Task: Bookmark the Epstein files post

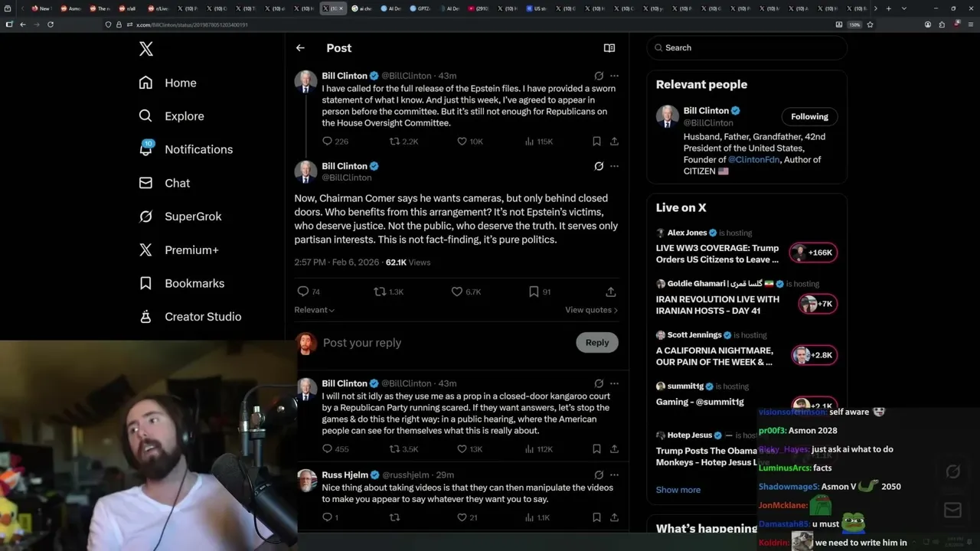Action: point(596,142)
